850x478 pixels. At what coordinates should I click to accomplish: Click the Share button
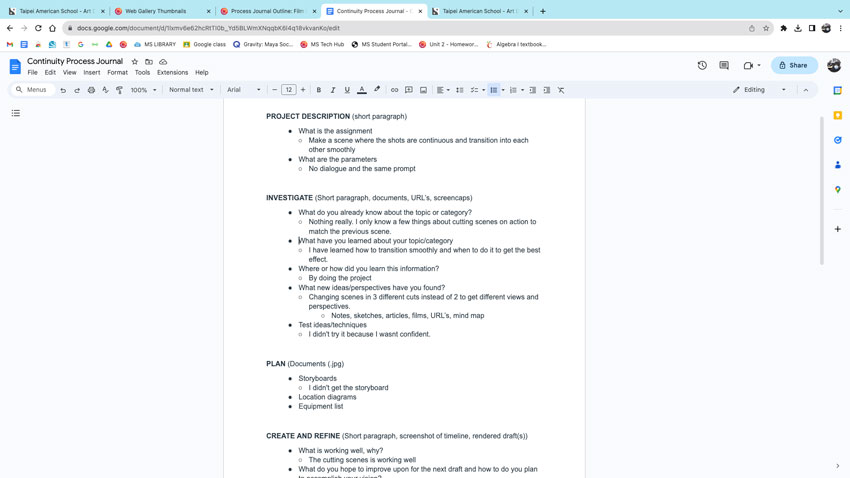click(794, 65)
